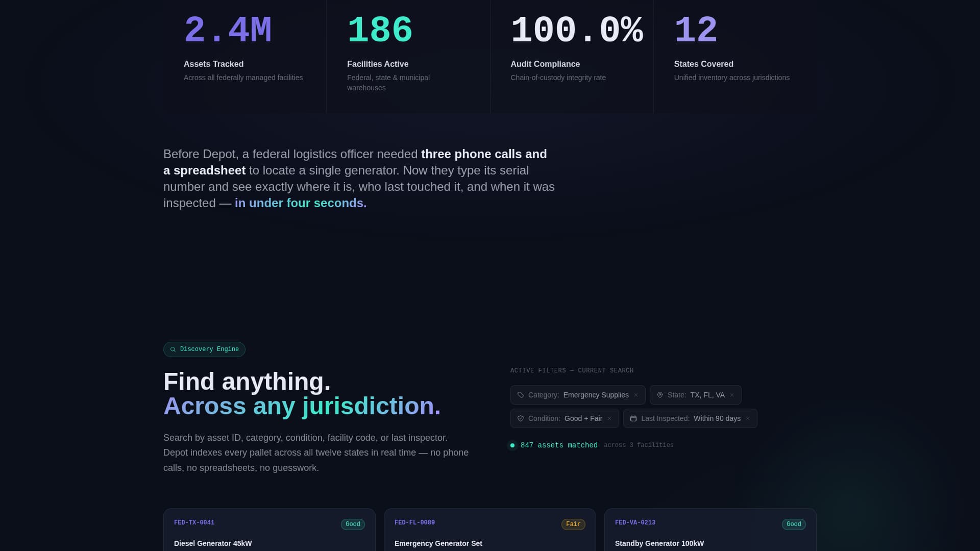This screenshot has height=551, width=980.
Task: Click the Find anything. heading
Action: click(x=247, y=382)
